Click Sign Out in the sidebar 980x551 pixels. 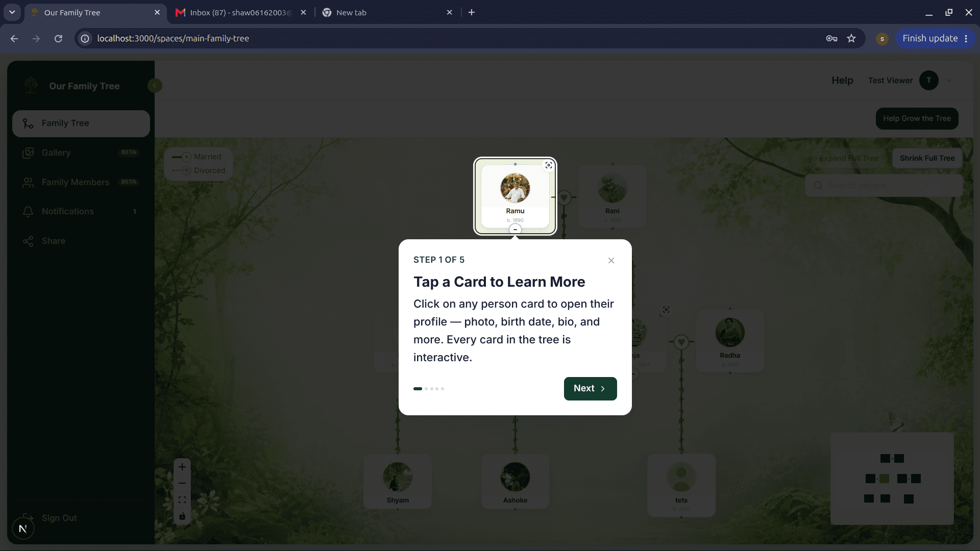pos(50,518)
